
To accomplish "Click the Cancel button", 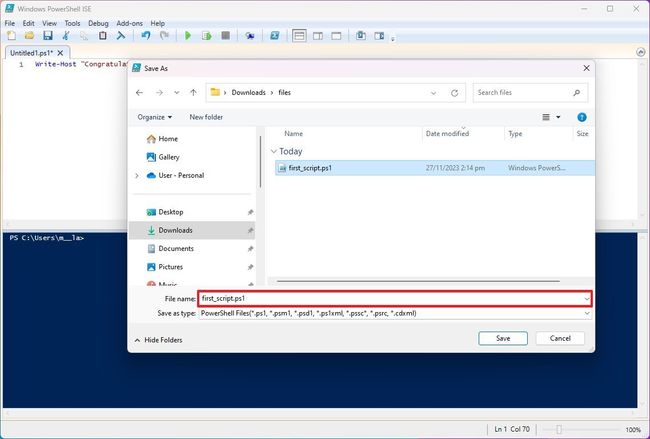I will point(560,338).
